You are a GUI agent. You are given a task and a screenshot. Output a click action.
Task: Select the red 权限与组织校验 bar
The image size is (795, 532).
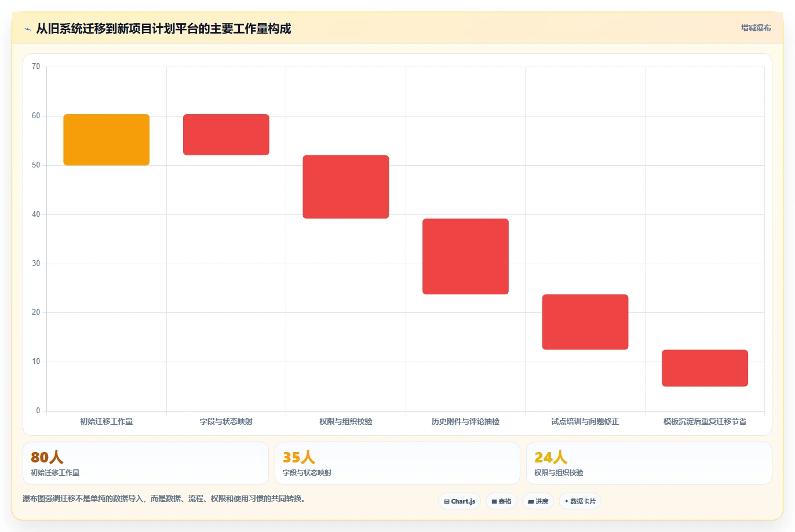(346, 187)
